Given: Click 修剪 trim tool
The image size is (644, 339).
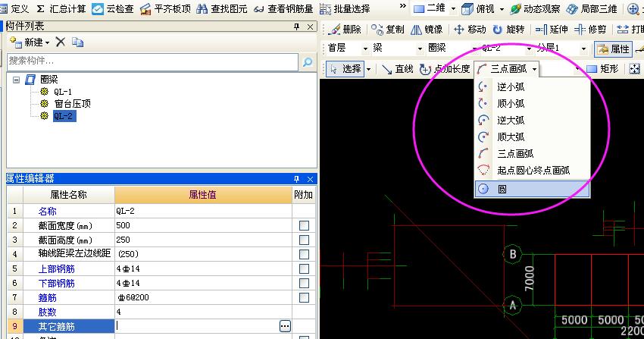Looking at the screenshot, I should click(x=590, y=29).
